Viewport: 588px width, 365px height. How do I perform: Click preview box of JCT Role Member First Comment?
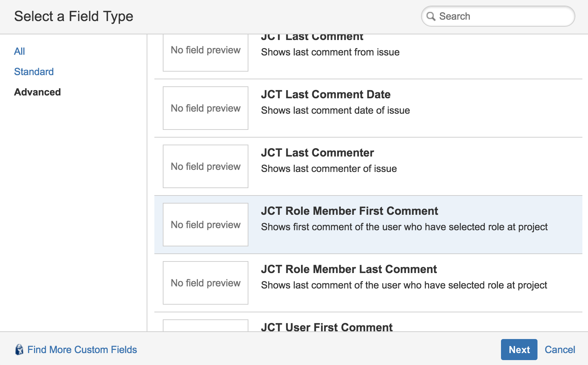(x=206, y=225)
